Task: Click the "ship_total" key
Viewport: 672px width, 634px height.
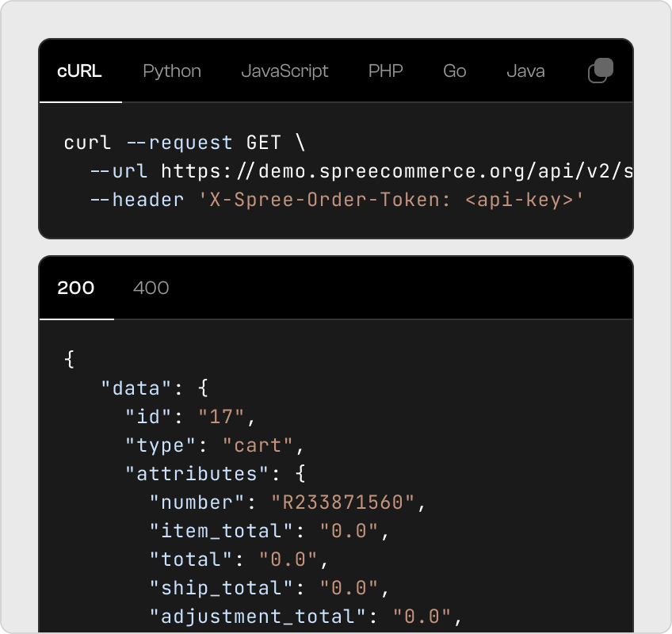Action: (x=221, y=588)
